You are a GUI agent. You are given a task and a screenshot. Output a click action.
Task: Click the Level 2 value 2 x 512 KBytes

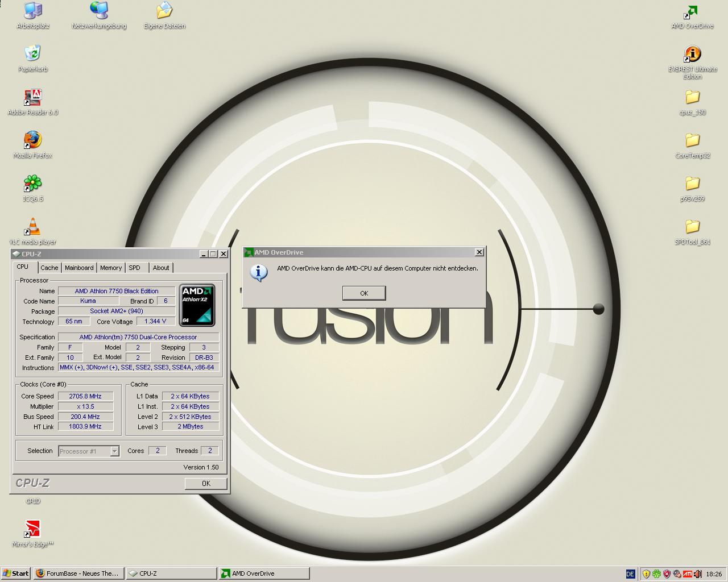click(x=191, y=417)
